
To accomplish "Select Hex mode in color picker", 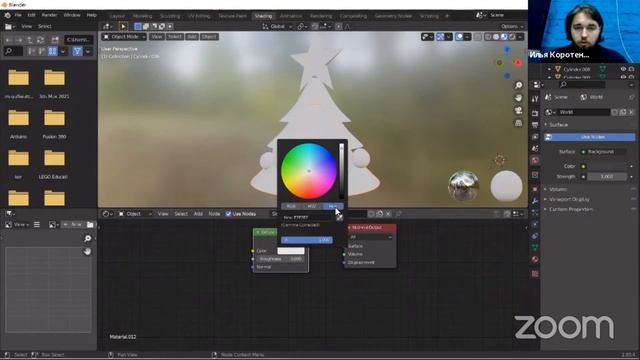I will coord(333,206).
